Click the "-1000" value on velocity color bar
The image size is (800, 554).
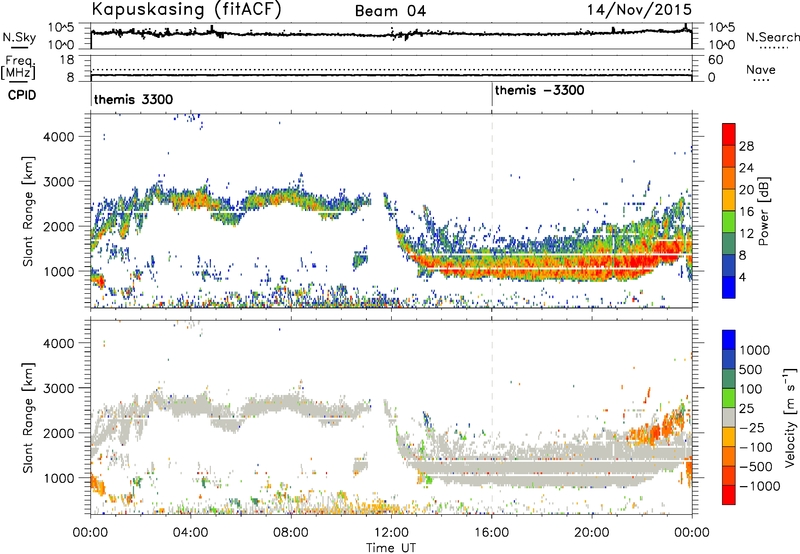point(759,486)
